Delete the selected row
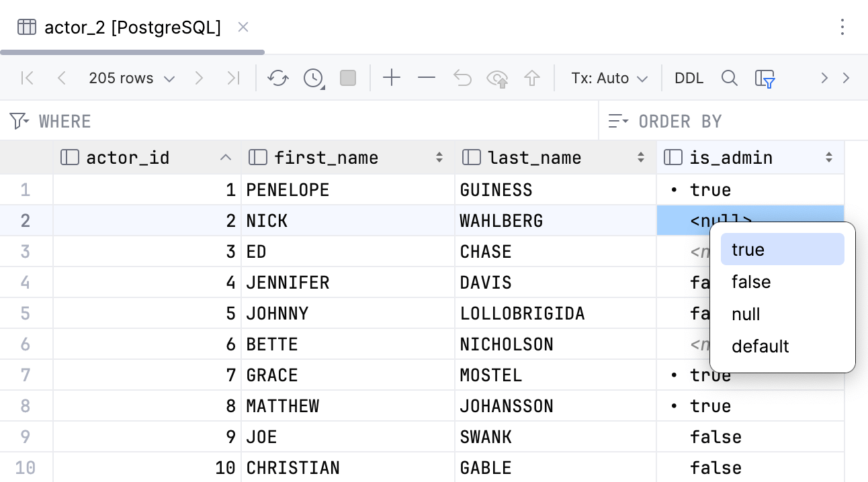Screen dimensions: 868x482 426,78
